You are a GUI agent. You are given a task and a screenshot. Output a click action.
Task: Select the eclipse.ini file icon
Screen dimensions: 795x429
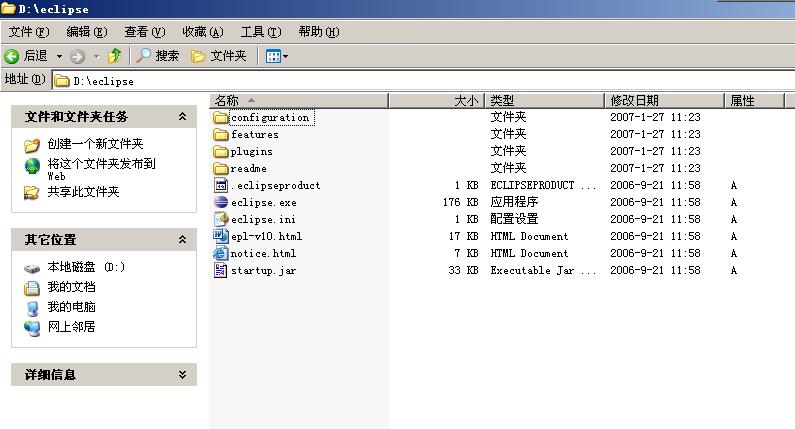point(221,219)
